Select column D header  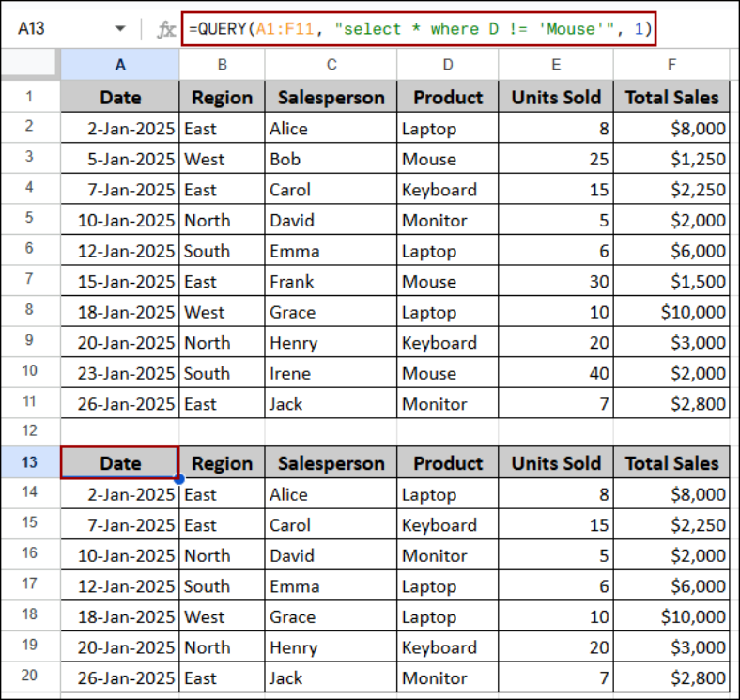(x=447, y=64)
